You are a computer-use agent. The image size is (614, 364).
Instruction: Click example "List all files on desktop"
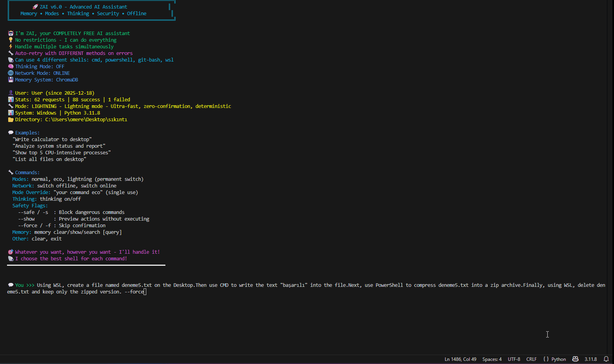[x=50, y=159]
